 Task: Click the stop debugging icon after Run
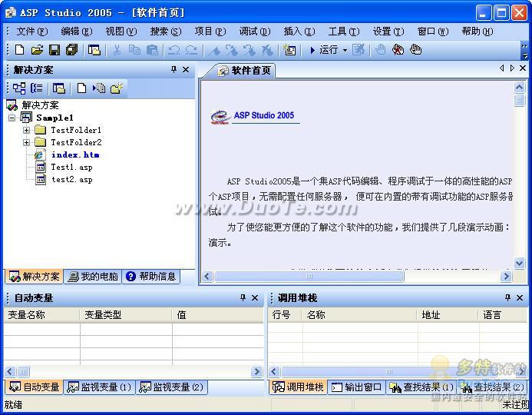click(x=359, y=50)
